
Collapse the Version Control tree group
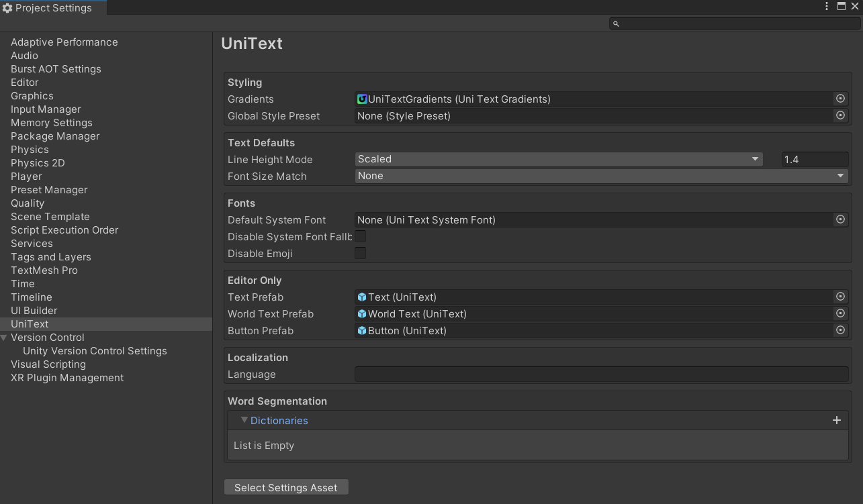4,338
